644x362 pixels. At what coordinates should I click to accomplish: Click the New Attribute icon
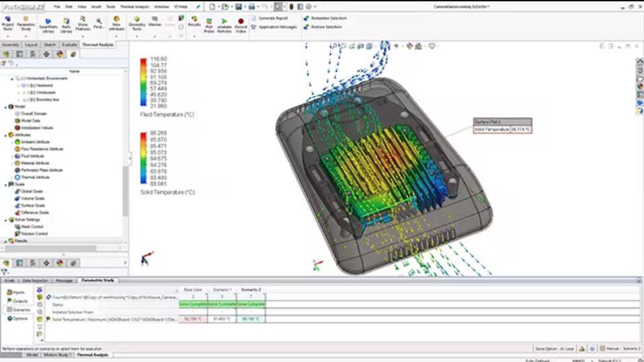[116, 24]
